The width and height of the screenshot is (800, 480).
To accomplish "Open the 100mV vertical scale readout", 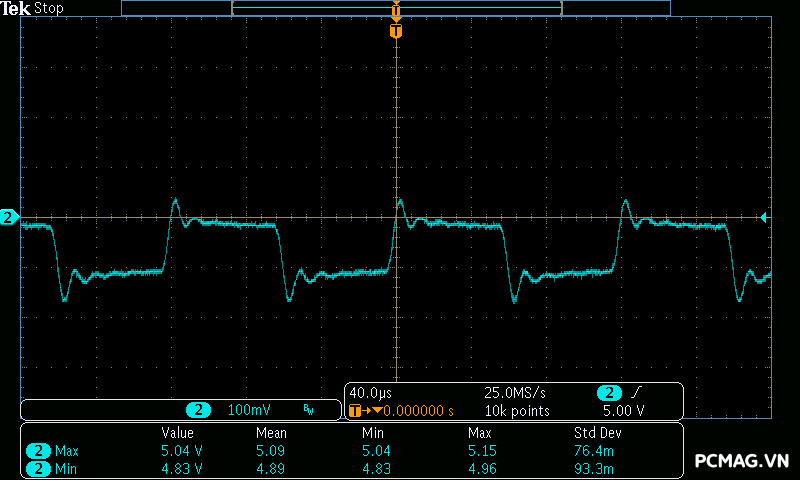I will pyautogui.click(x=248, y=410).
